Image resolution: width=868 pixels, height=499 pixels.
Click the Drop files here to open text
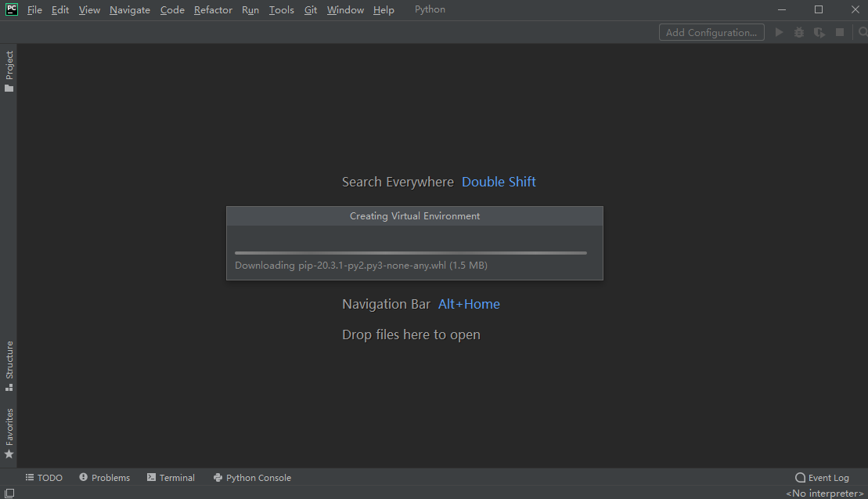tap(411, 334)
